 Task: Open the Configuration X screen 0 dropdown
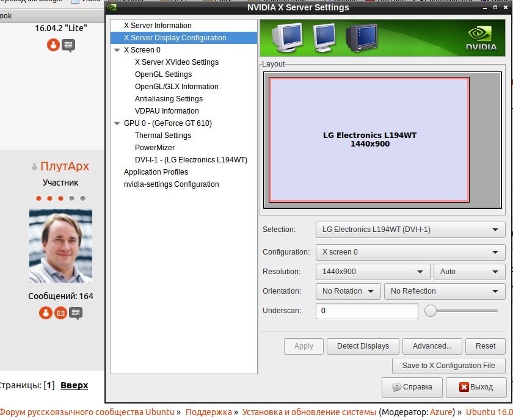tap(410, 252)
